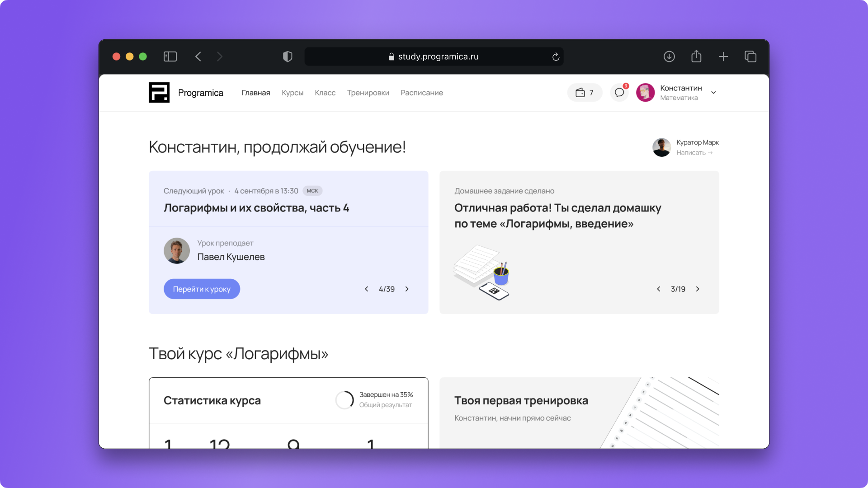Image resolution: width=868 pixels, height=488 pixels.
Task: Go to previous lesson before 4/39
Action: (367, 289)
